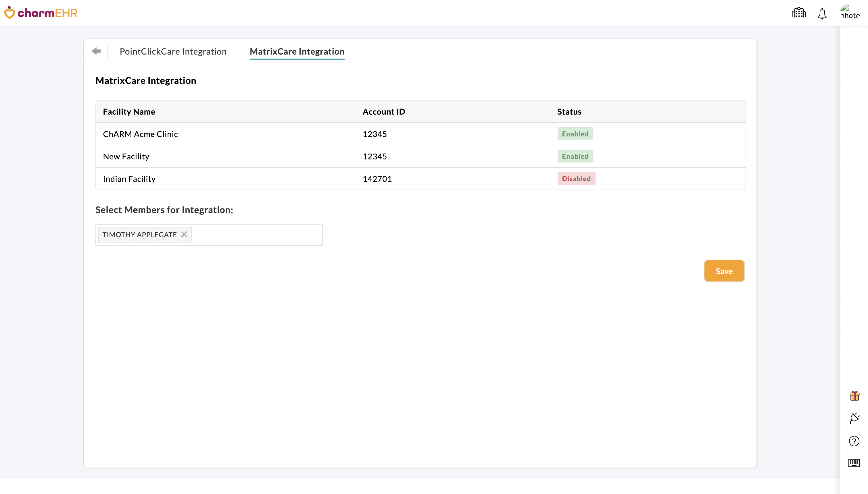Viewport: 868px width, 494px height.
Task: Remove Timothy Applegate from selected members
Action: [x=184, y=234]
